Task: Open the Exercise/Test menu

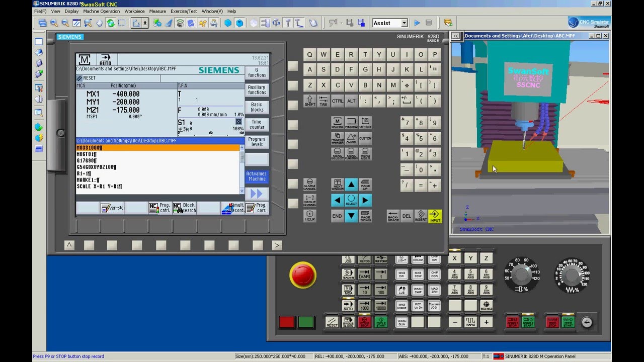Action: 184,11
